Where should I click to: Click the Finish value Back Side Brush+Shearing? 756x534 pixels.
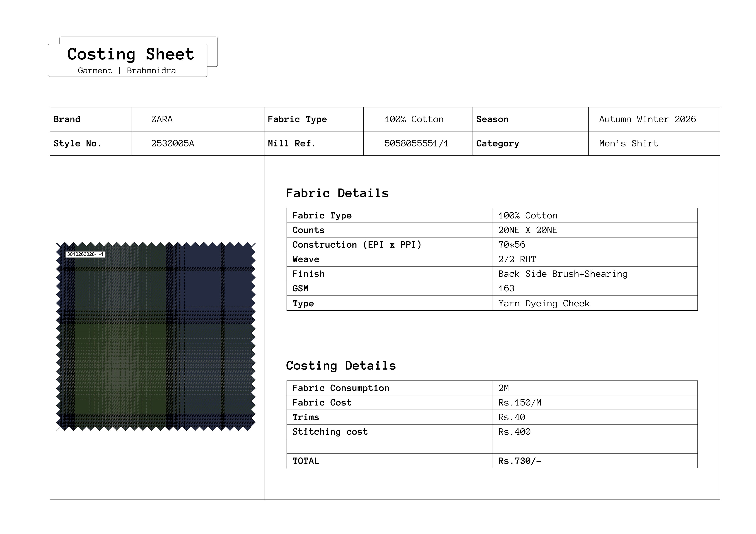[562, 274]
